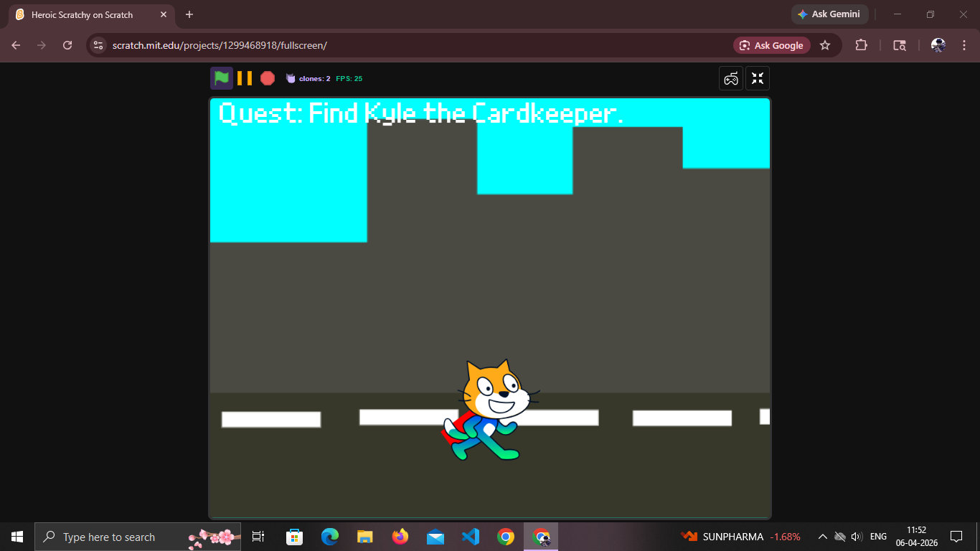
Task: Select the Heroic Scratchy on Scratch tab
Action: pos(92,14)
